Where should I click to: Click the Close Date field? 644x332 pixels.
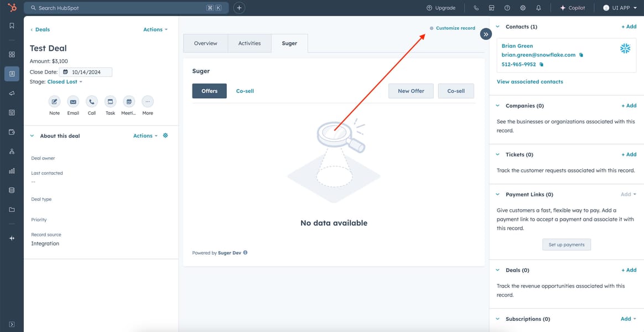[x=86, y=72]
